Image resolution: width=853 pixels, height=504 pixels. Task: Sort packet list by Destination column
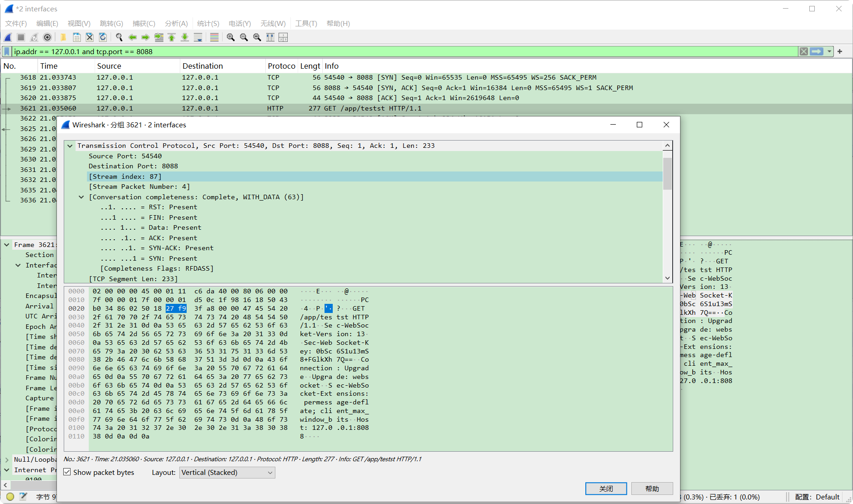click(x=223, y=66)
